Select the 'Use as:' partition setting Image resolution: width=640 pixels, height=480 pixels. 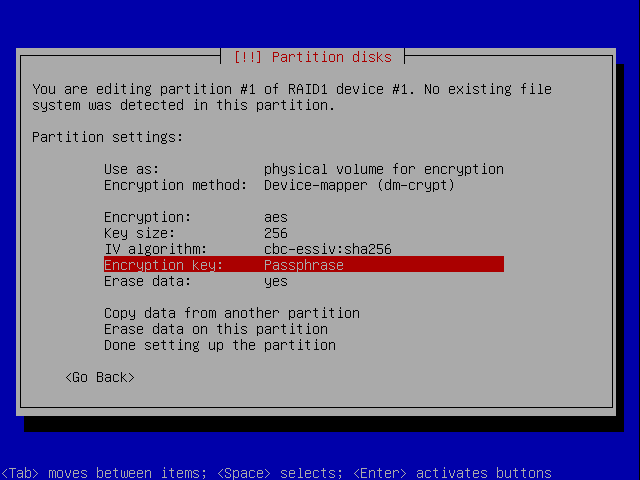point(304,169)
